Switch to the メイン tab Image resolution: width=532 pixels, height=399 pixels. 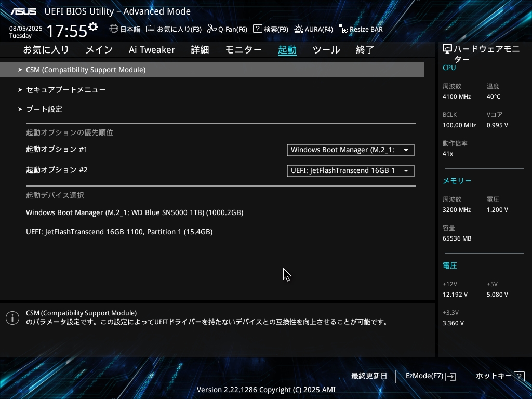pos(99,50)
